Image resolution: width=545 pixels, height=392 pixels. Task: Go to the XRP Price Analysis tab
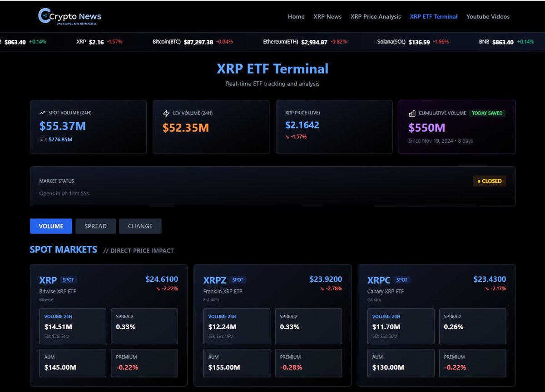376,16
